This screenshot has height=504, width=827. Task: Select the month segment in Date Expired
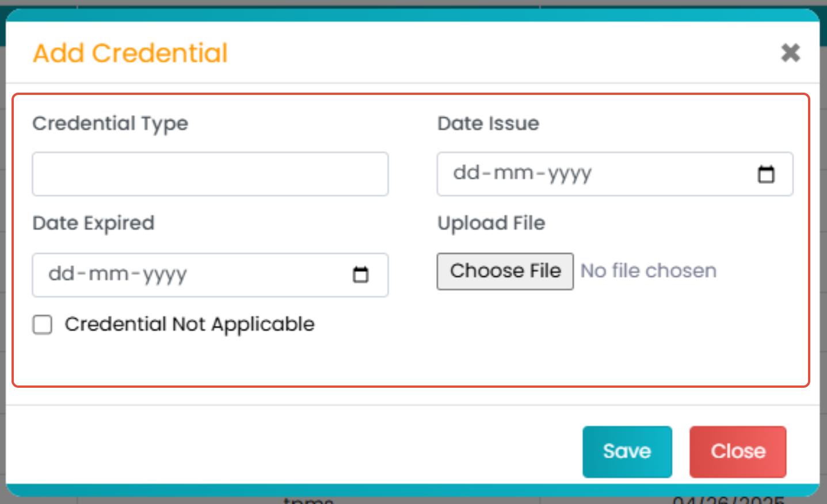pos(109,274)
